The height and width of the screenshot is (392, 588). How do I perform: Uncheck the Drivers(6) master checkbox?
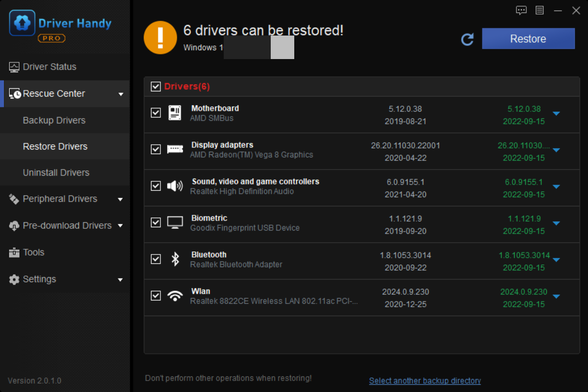pos(155,86)
